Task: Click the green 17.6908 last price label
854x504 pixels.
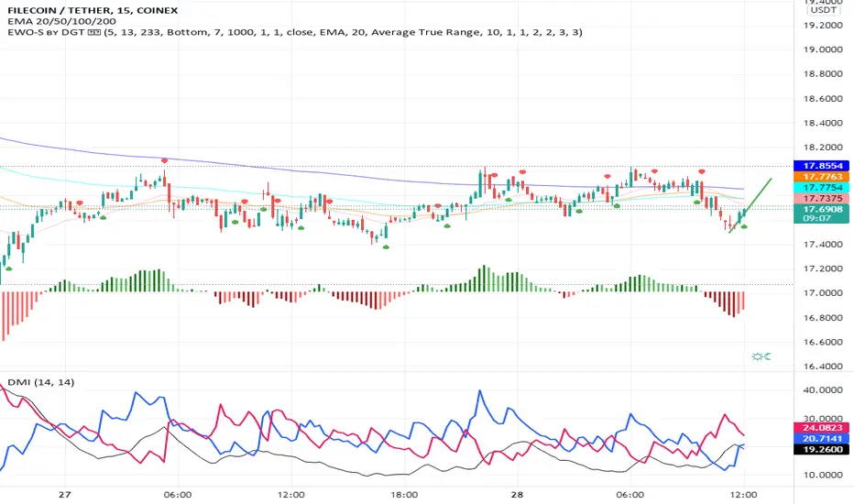Action: (x=821, y=209)
